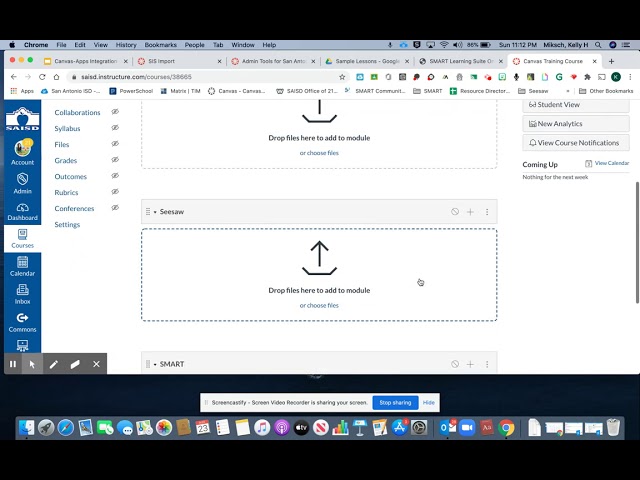Click 'or choose files' in Seesaw module

(319, 305)
